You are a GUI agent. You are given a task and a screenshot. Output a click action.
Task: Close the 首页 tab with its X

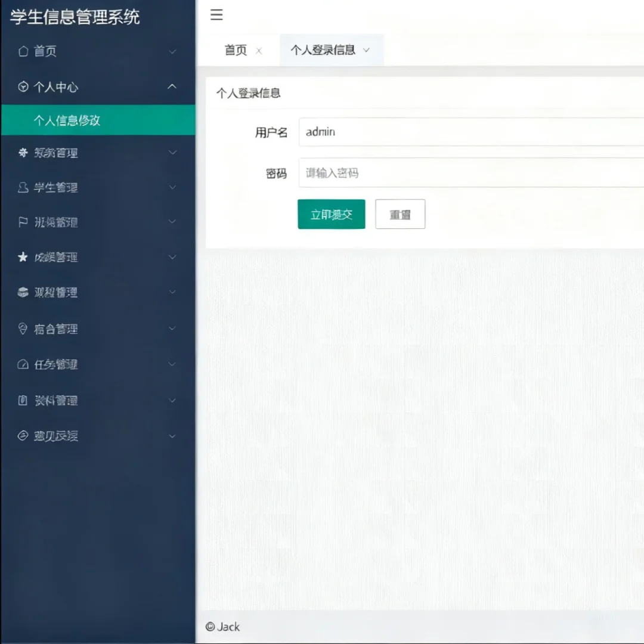259,51
